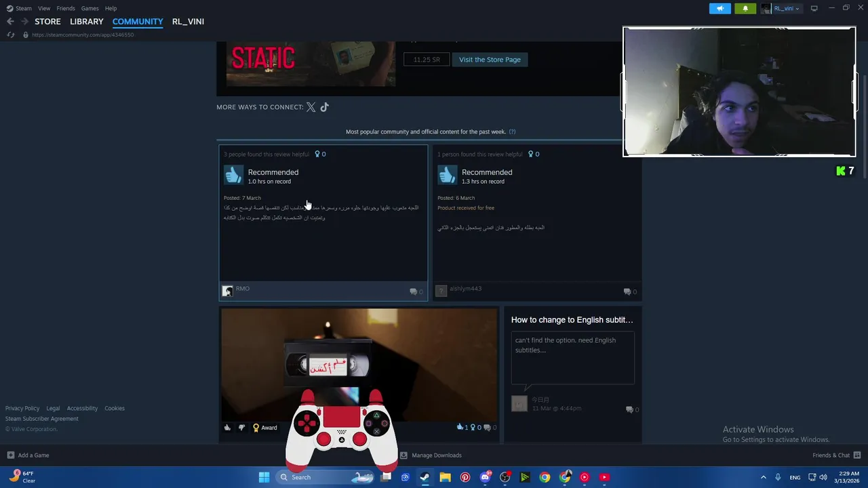868x488 pixels.
Task: Click the steamcommunity.com URL address field
Action: click(x=83, y=35)
